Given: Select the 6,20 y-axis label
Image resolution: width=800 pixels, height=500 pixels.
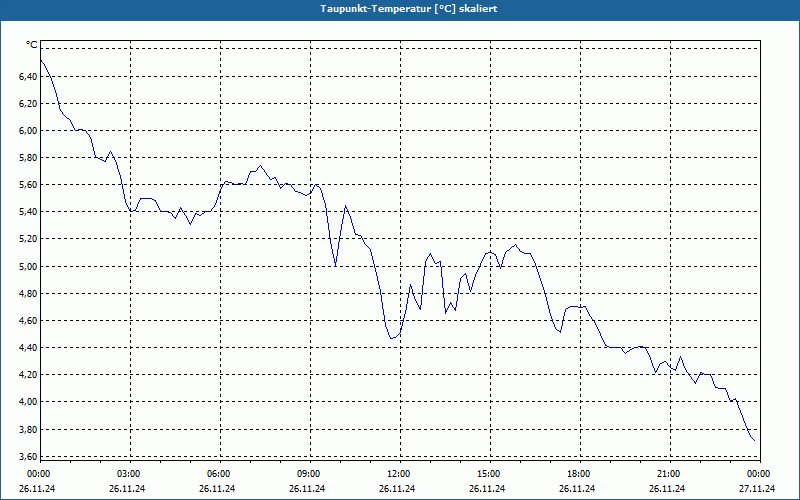Looking at the screenshot, I should coord(28,104).
